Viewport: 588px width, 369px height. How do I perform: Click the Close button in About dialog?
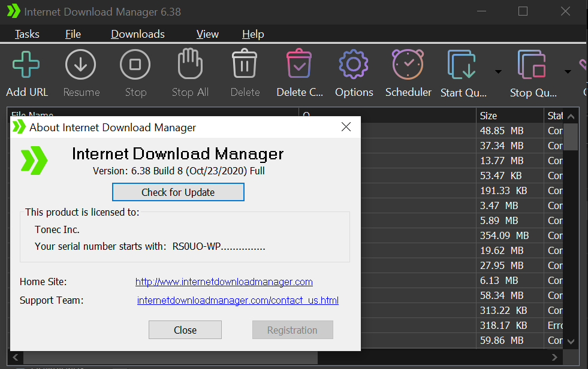tap(185, 329)
